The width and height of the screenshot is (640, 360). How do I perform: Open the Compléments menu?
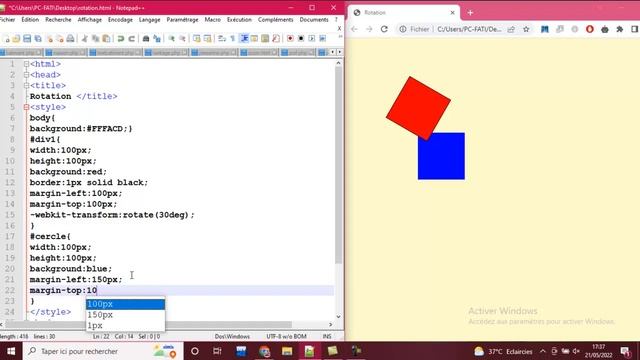point(276,20)
